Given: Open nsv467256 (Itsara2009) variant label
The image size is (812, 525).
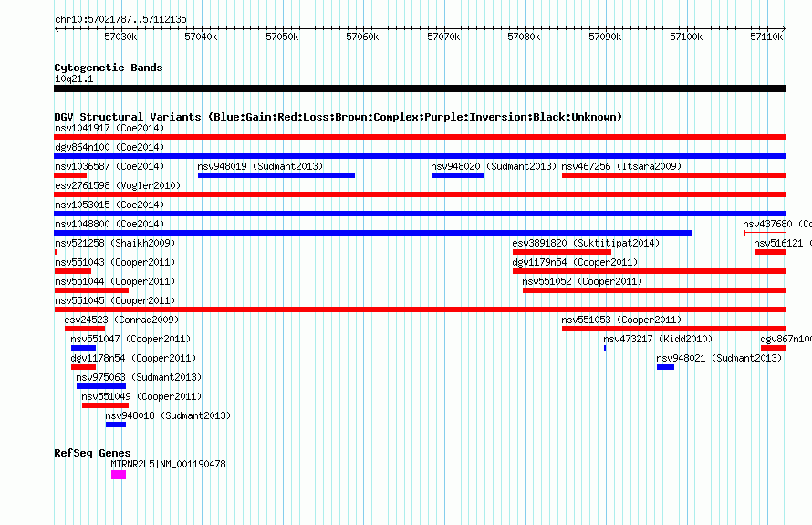Looking at the screenshot, I should [x=621, y=166].
